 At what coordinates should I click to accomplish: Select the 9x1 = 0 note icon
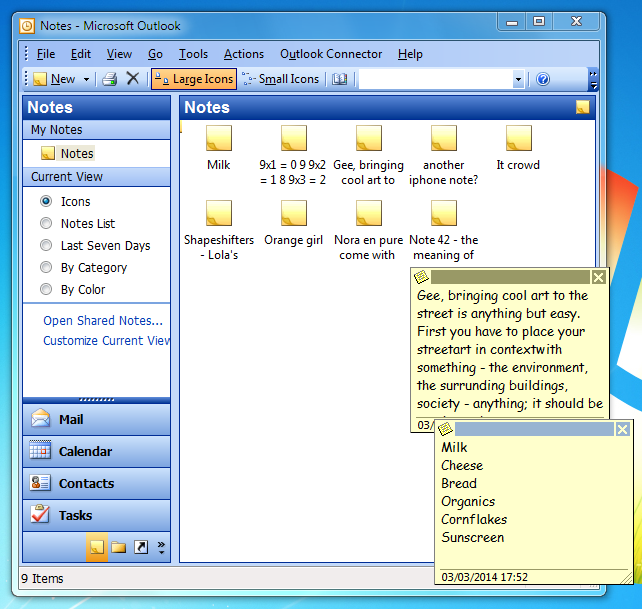pyautogui.click(x=294, y=138)
